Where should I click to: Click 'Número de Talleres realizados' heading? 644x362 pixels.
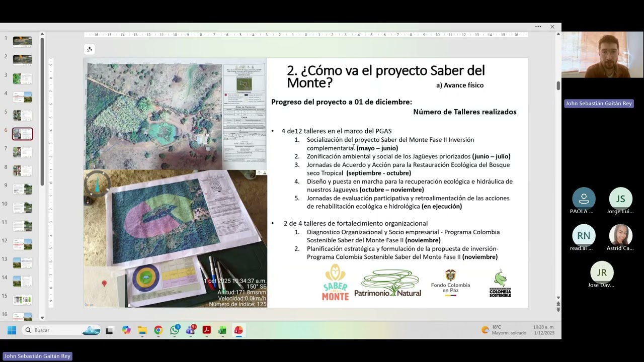(465, 112)
